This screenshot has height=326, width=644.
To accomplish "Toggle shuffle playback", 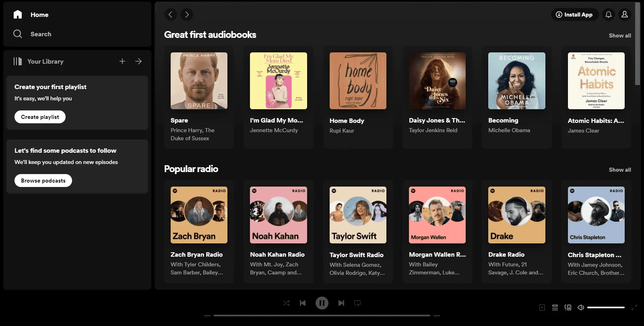I will (x=287, y=303).
